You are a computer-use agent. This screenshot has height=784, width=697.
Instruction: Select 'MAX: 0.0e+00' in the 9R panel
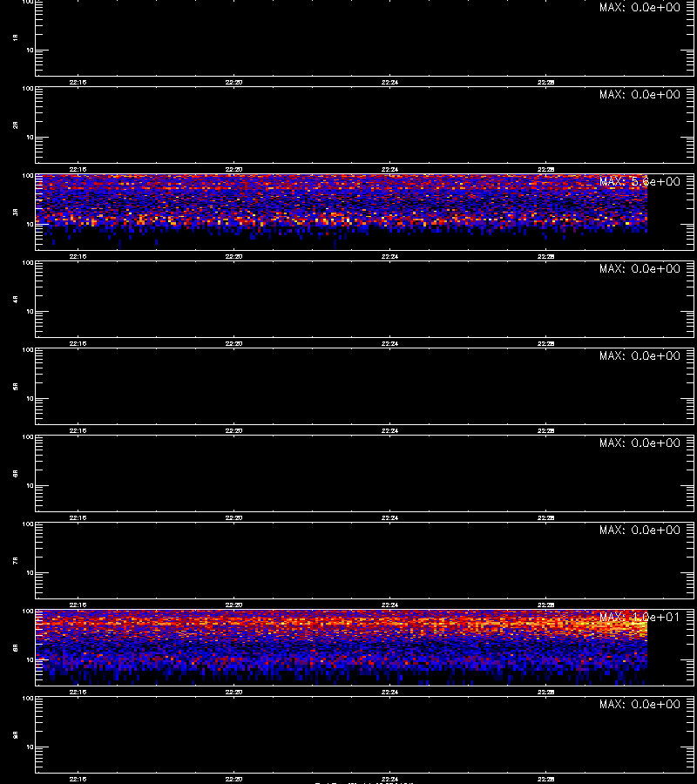(x=639, y=704)
